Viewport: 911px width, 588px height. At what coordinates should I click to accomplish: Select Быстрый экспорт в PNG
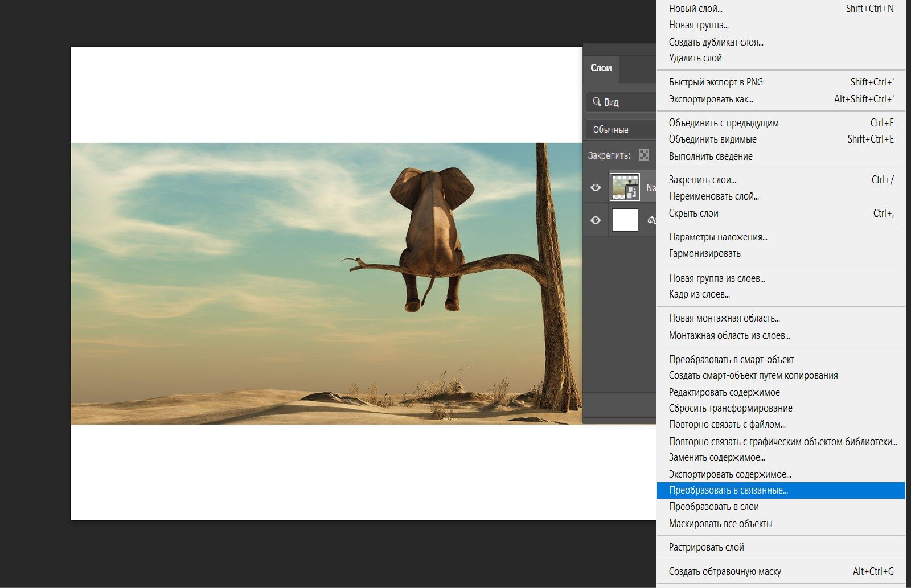coord(716,82)
